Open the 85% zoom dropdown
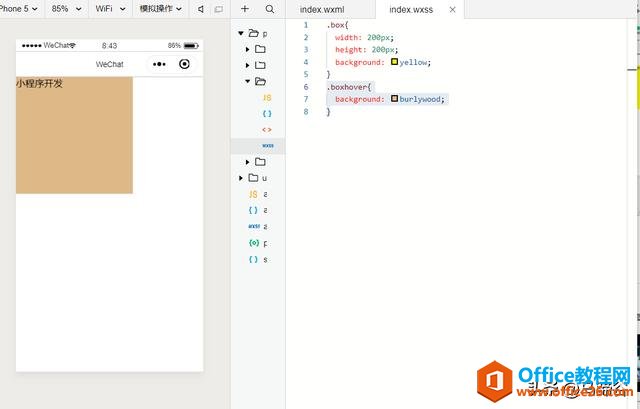The width and height of the screenshot is (640, 409). (67, 9)
